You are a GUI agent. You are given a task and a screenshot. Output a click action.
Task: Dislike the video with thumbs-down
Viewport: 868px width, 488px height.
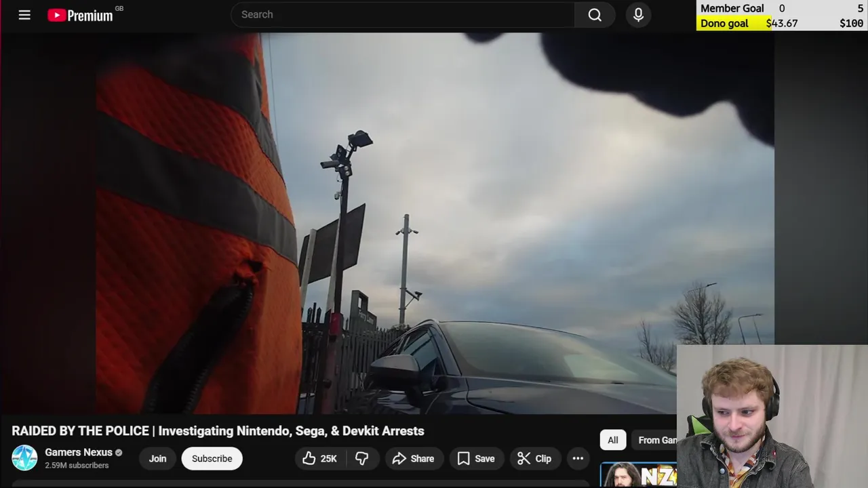point(362,458)
